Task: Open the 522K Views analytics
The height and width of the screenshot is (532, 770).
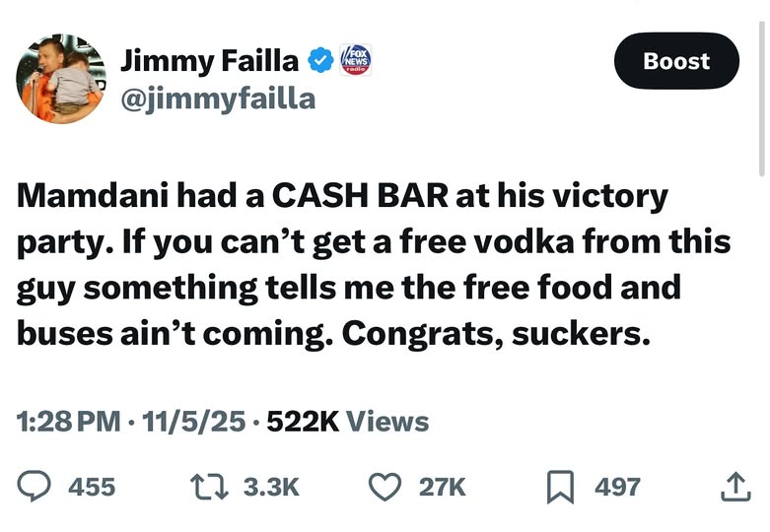Action: pyautogui.click(x=348, y=423)
